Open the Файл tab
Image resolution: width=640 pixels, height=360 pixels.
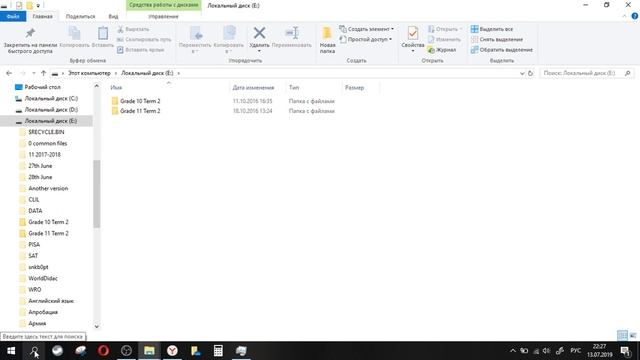13,16
